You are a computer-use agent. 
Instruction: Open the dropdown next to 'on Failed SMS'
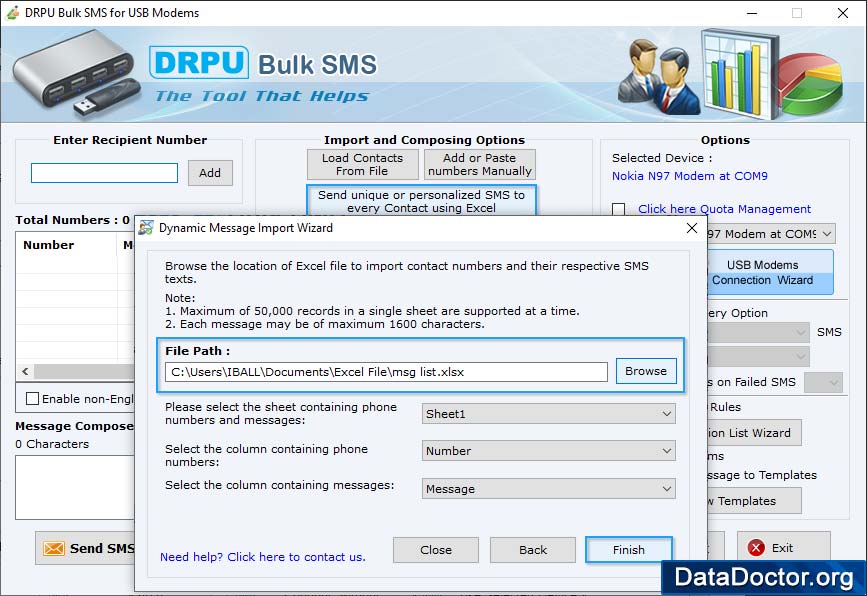(x=823, y=382)
